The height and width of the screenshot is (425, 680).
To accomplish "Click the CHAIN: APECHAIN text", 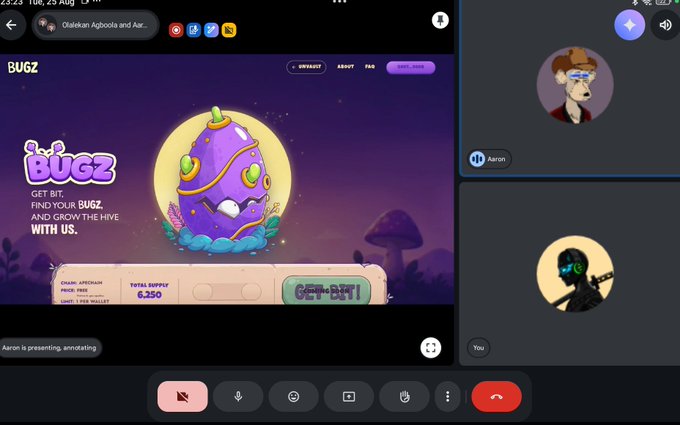I will click(82, 283).
